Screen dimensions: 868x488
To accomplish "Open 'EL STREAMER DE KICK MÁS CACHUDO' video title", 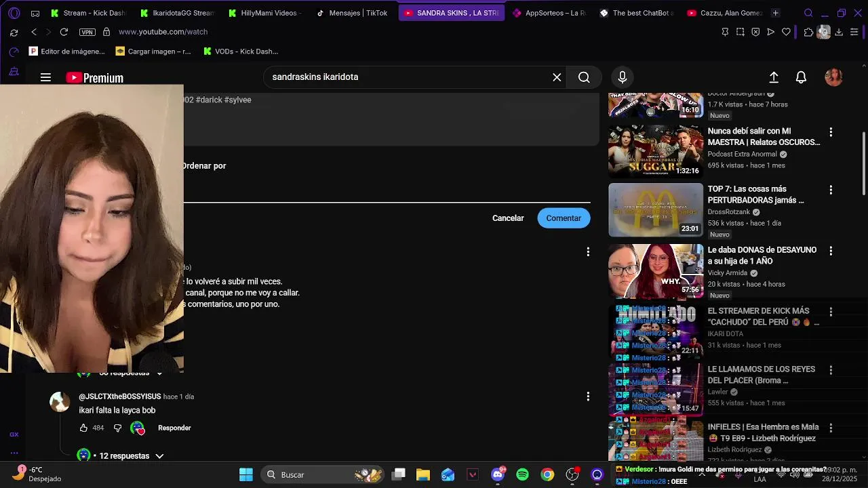I will point(764,317).
